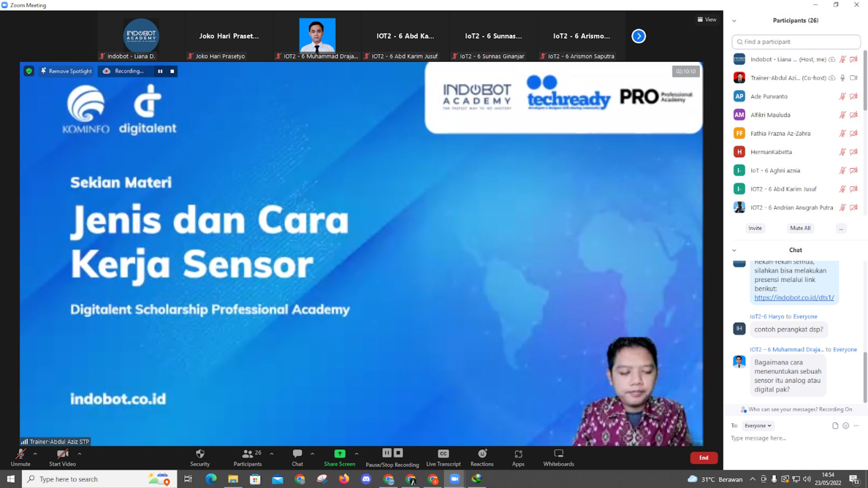Click muted mic icon for IoT - 6 Aghni aznia
This screenshot has width=868, height=488.
(843, 170)
